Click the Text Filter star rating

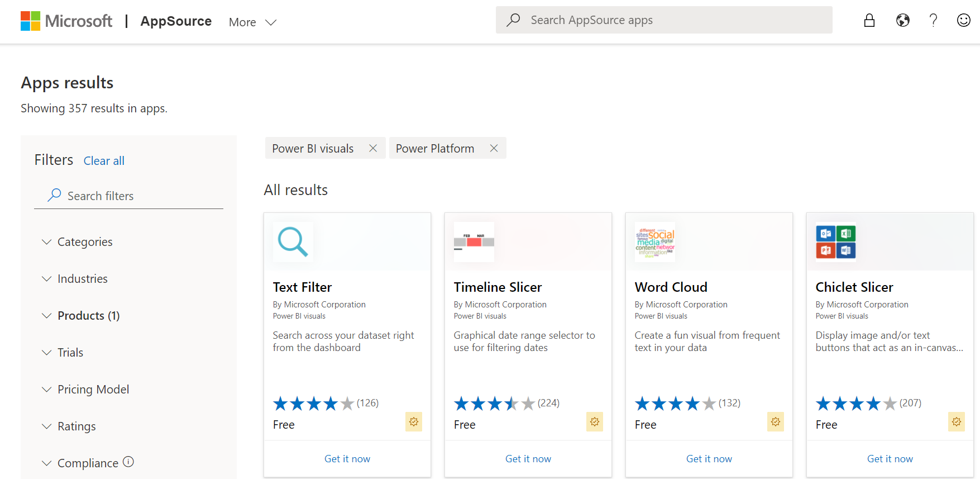313,404
